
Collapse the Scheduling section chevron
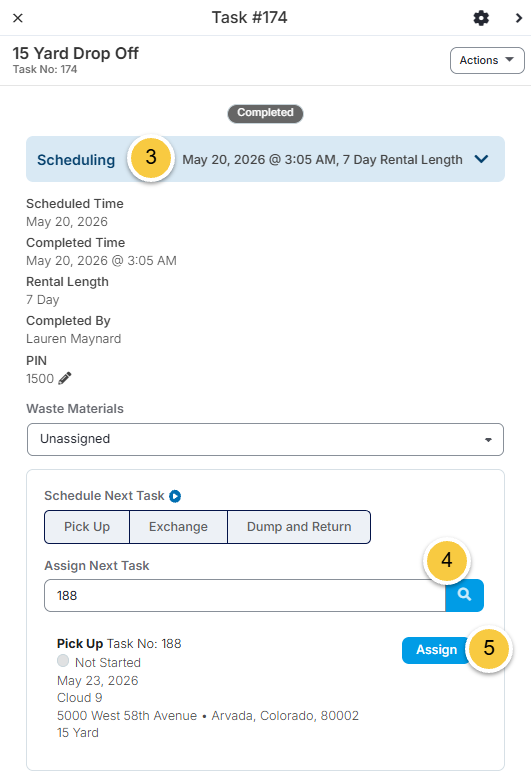point(481,159)
